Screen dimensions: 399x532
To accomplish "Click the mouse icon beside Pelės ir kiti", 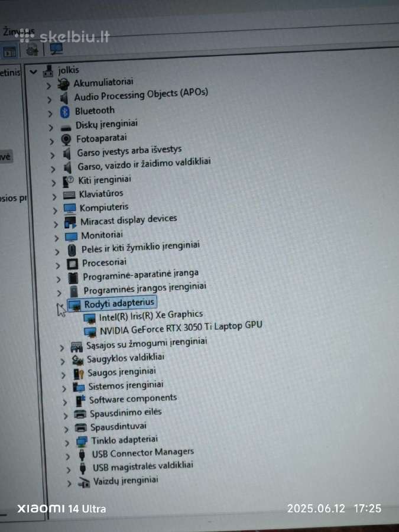I will coord(72,251).
